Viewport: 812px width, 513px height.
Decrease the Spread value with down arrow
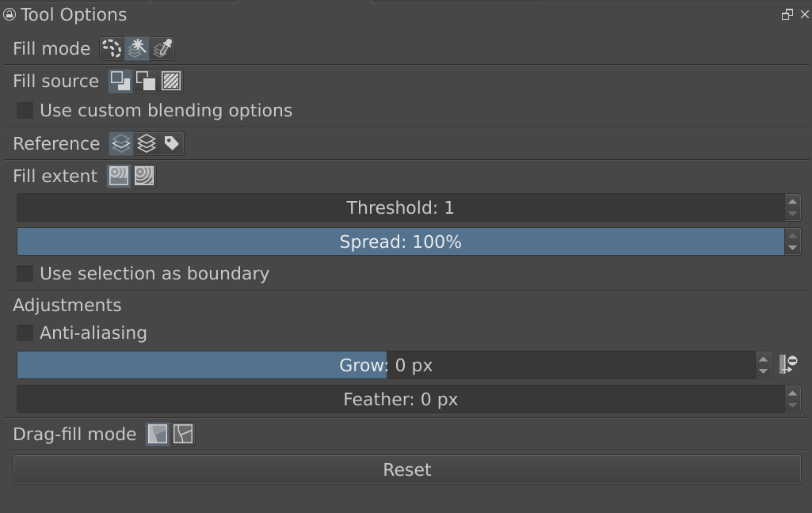792,248
